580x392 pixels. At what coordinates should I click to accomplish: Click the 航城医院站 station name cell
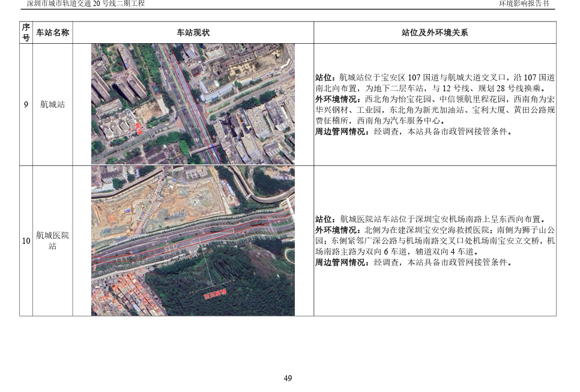pos(53,241)
